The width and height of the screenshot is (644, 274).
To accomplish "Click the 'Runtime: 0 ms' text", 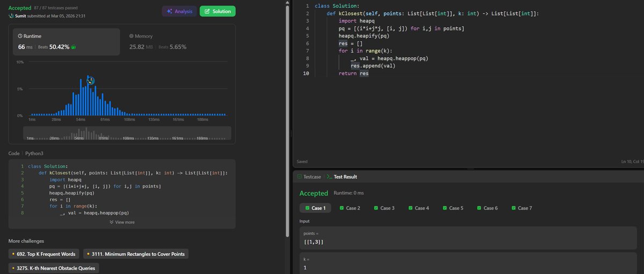I will (x=349, y=193).
